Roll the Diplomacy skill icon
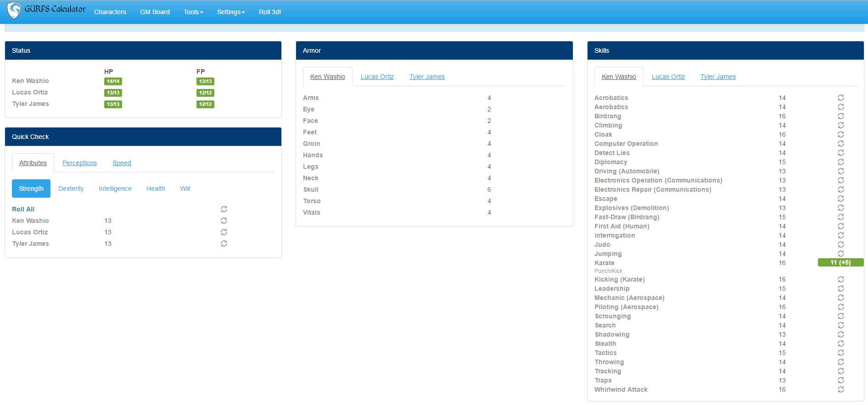The image size is (868, 405). [840, 162]
